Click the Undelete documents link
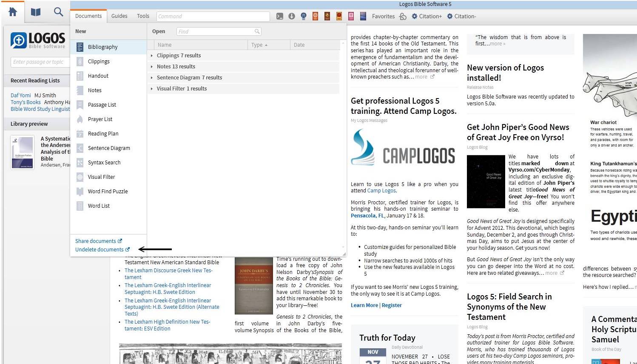The width and height of the screenshot is (637, 364). click(x=102, y=249)
